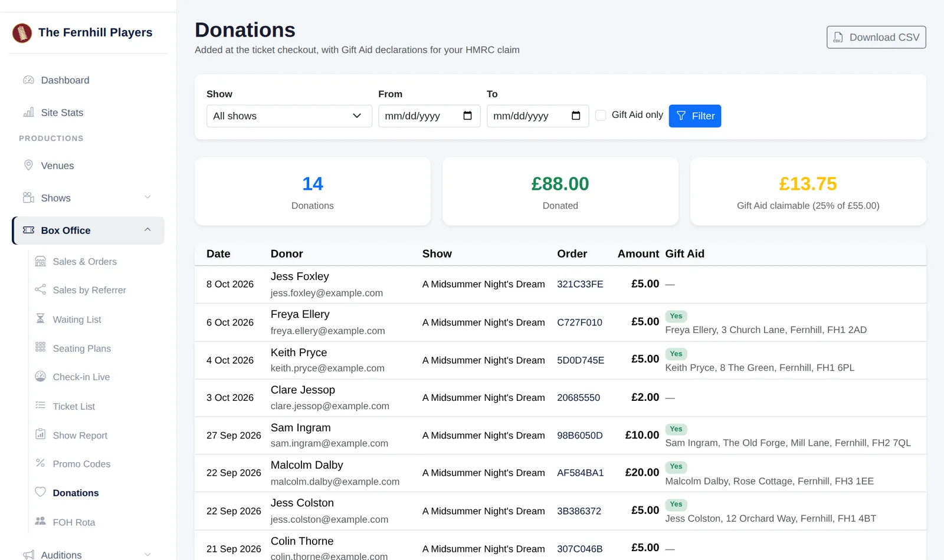Click the From date input field
944x560 pixels.
(429, 116)
